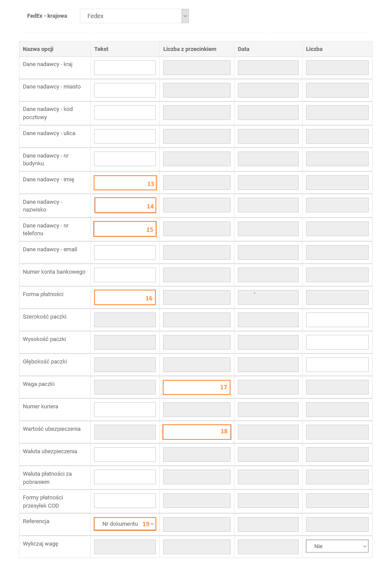
Task: Click the Dane nadawcy - kraj text field
Action: 125,68
